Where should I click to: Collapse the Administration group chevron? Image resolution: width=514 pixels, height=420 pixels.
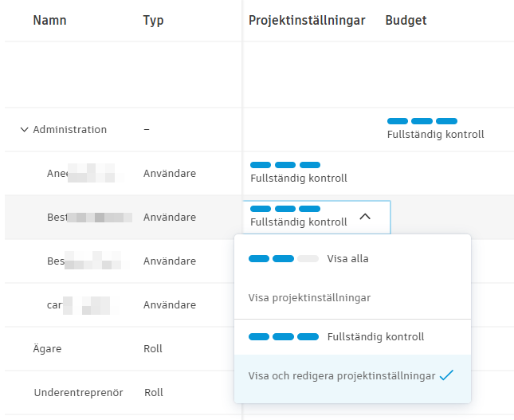pos(24,130)
